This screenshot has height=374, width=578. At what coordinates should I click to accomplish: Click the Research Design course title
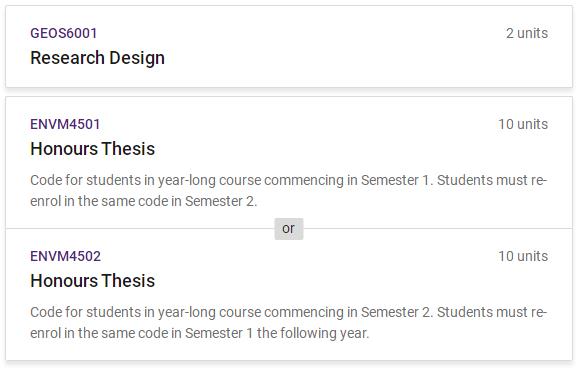point(97,58)
